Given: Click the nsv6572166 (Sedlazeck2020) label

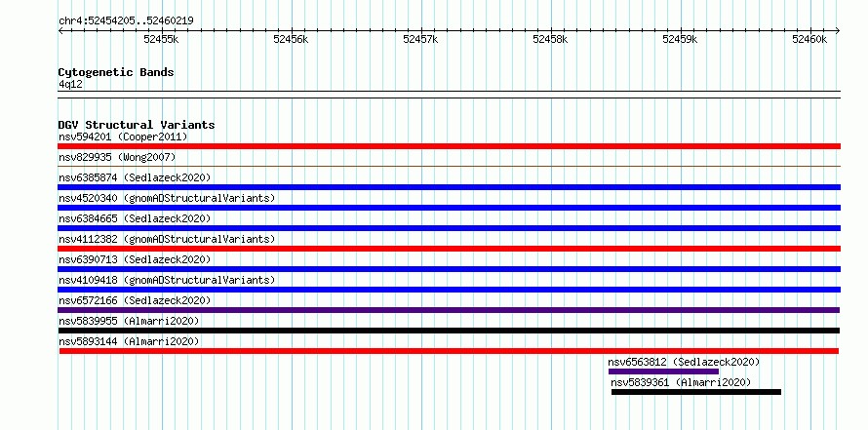Looking at the screenshot, I should [135, 300].
